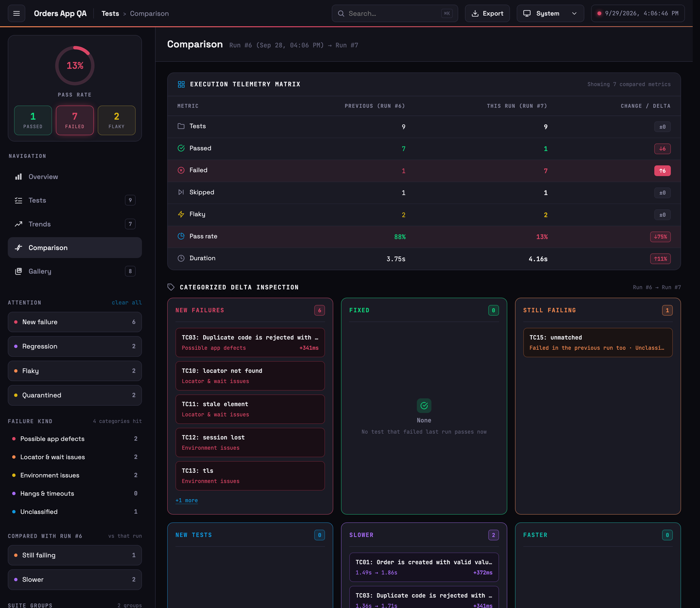The height and width of the screenshot is (608, 700).
Task: Click the Overview bar chart icon
Action: click(x=18, y=177)
